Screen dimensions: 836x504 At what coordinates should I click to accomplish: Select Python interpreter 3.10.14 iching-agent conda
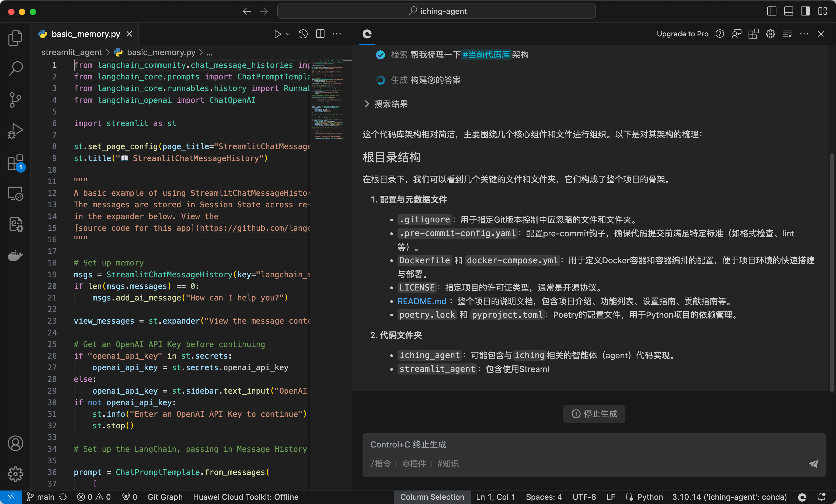[729, 497]
